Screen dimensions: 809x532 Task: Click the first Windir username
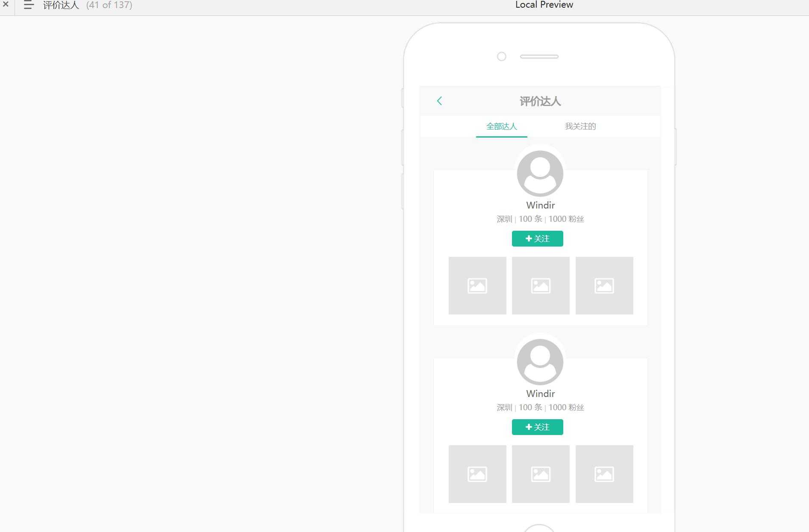[541, 205]
